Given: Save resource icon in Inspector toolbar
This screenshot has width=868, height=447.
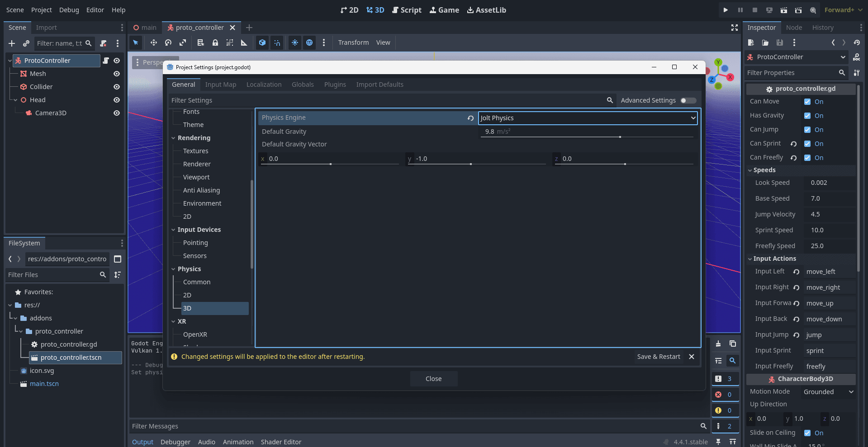Looking at the screenshot, I should [x=780, y=42].
